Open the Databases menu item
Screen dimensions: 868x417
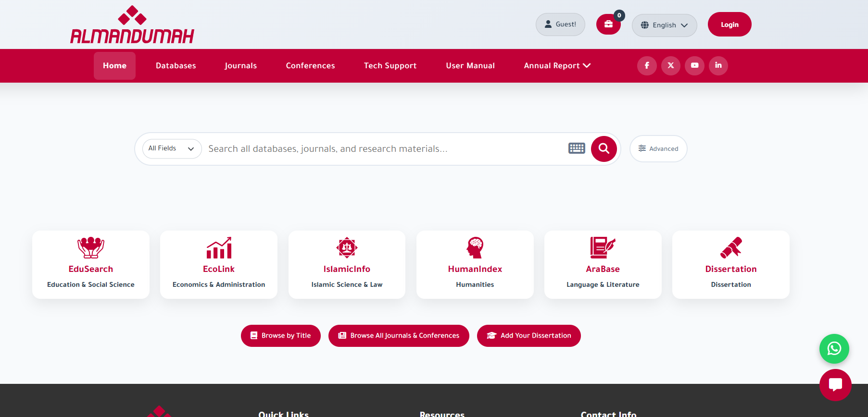[x=176, y=66]
